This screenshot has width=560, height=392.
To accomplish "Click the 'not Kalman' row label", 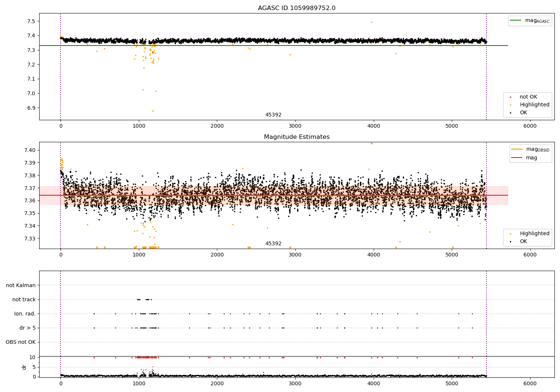I will pos(21,285).
